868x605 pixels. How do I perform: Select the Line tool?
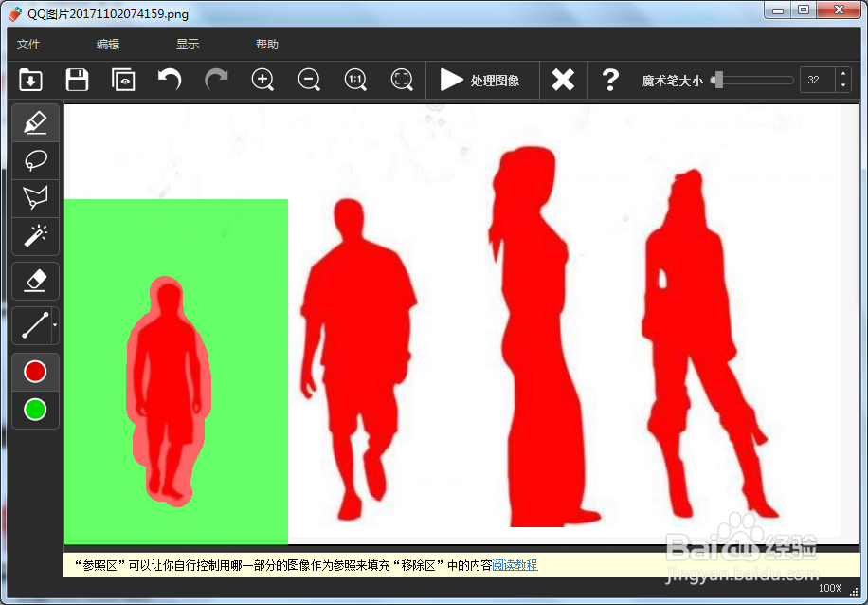[31, 325]
